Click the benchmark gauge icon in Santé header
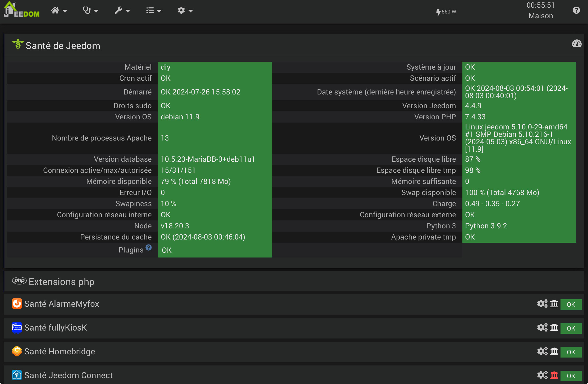This screenshot has height=384, width=588. click(x=577, y=43)
